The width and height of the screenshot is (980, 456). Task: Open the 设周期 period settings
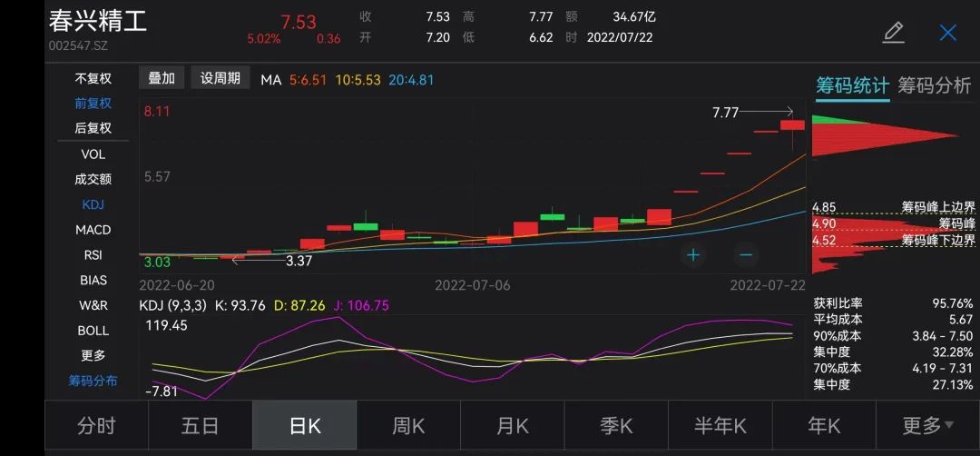(220, 78)
